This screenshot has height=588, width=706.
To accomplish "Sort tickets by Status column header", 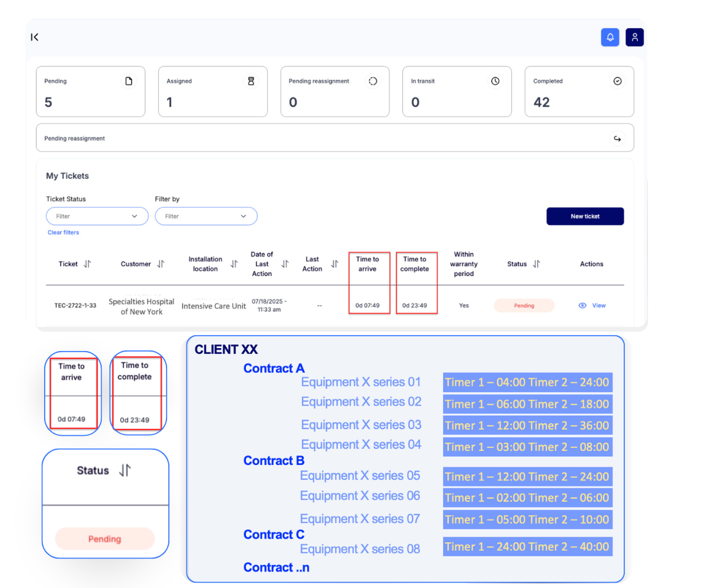I will (x=536, y=264).
